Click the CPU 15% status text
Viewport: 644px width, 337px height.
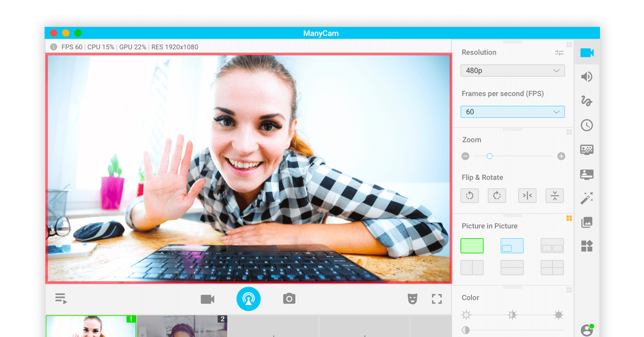pos(101,47)
